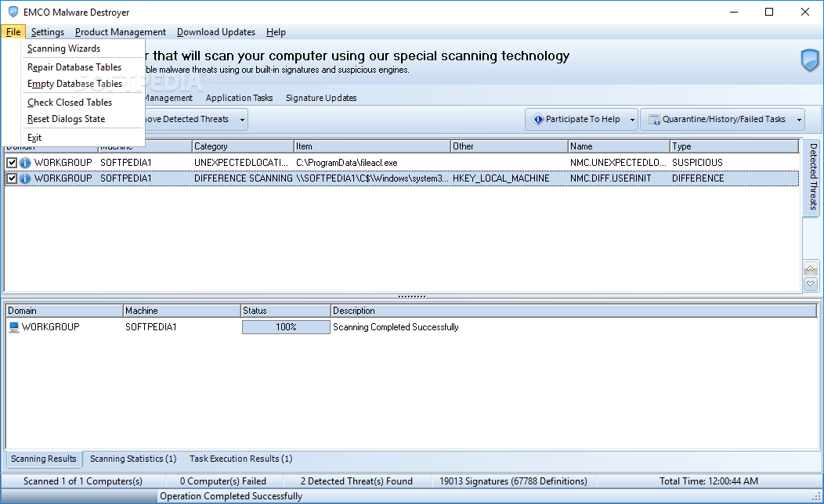Open the Product Management menu
Image resolution: width=824 pixels, height=504 pixels.
pyautogui.click(x=121, y=32)
